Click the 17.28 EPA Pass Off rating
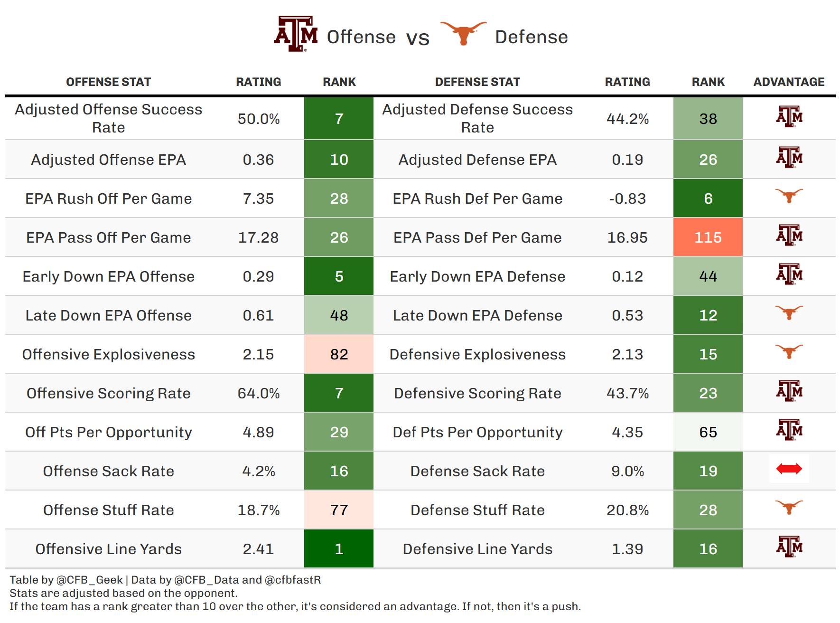 (258, 237)
